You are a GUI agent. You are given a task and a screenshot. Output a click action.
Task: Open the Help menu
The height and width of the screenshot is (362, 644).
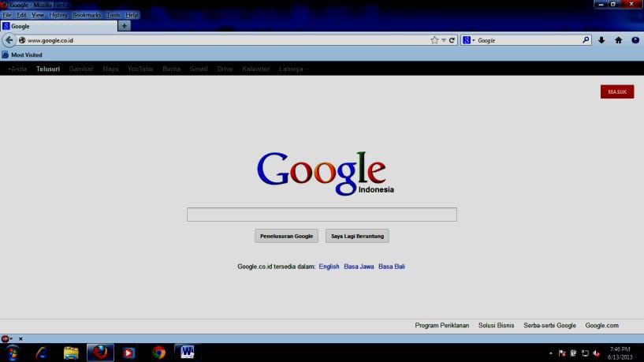[x=132, y=15]
